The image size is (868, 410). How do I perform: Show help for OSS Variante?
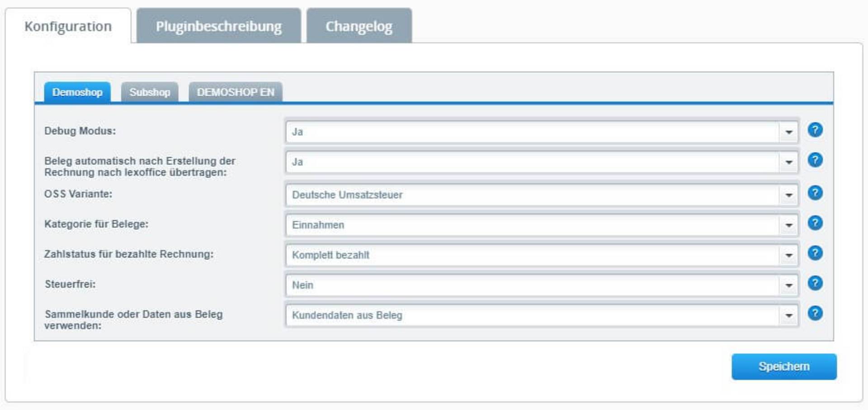tap(815, 193)
